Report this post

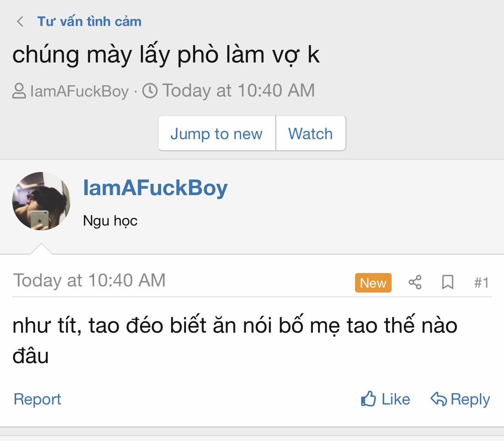[37, 399]
